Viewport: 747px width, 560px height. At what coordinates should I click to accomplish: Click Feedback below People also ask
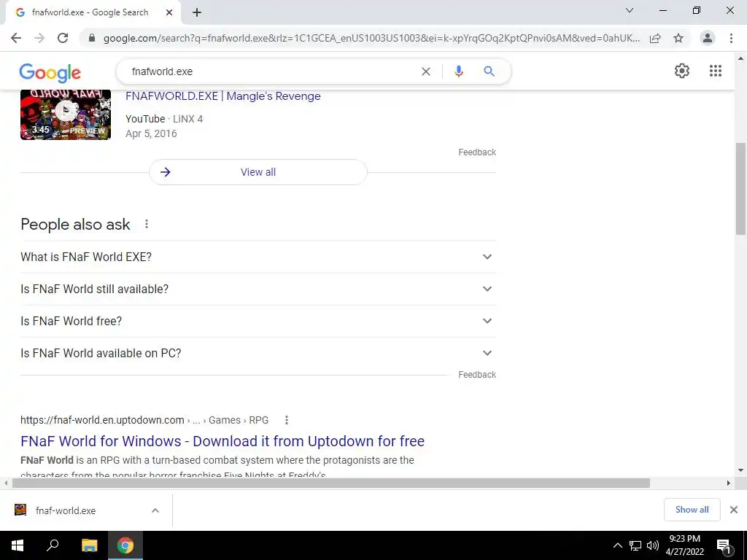(477, 375)
